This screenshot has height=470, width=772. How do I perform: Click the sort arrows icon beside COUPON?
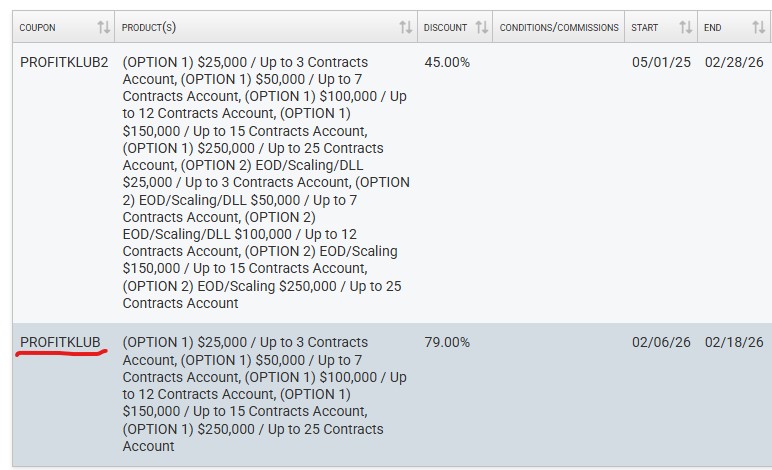click(103, 28)
